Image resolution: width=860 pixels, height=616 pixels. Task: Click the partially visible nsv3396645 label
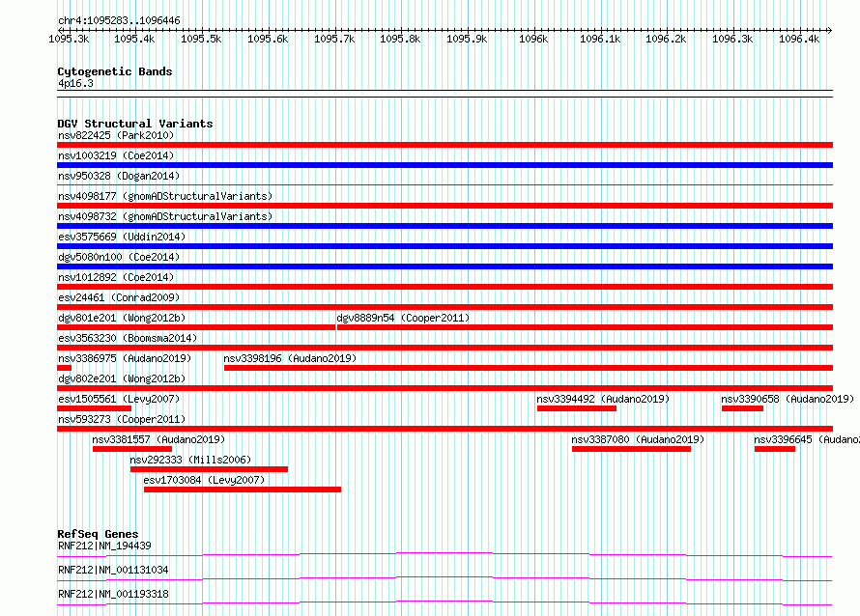point(806,439)
